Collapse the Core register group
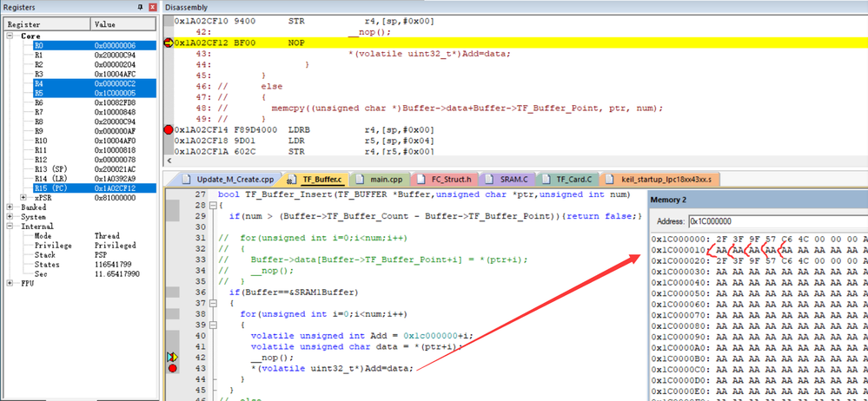Screen dimensions: 868x401 10,36
